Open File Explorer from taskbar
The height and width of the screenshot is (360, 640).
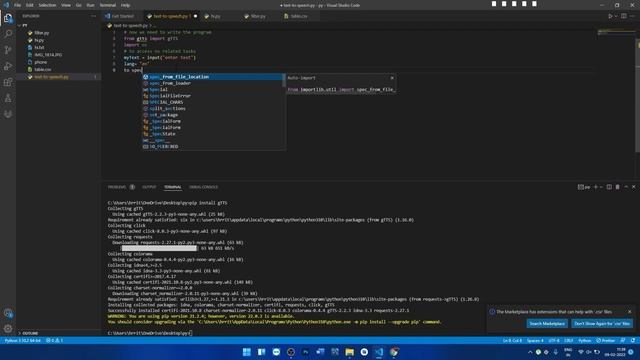tap(349, 352)
